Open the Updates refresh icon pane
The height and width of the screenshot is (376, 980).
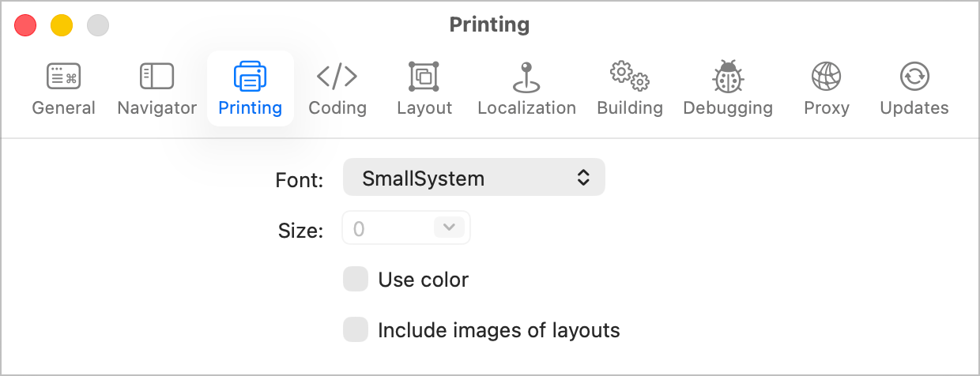point(914,77)
